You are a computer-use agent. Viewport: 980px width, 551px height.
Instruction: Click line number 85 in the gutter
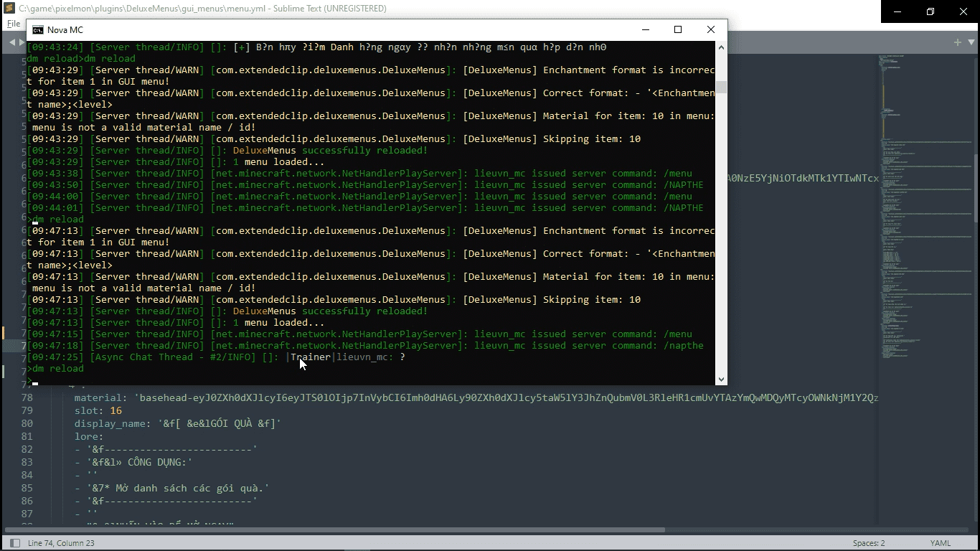27,488
